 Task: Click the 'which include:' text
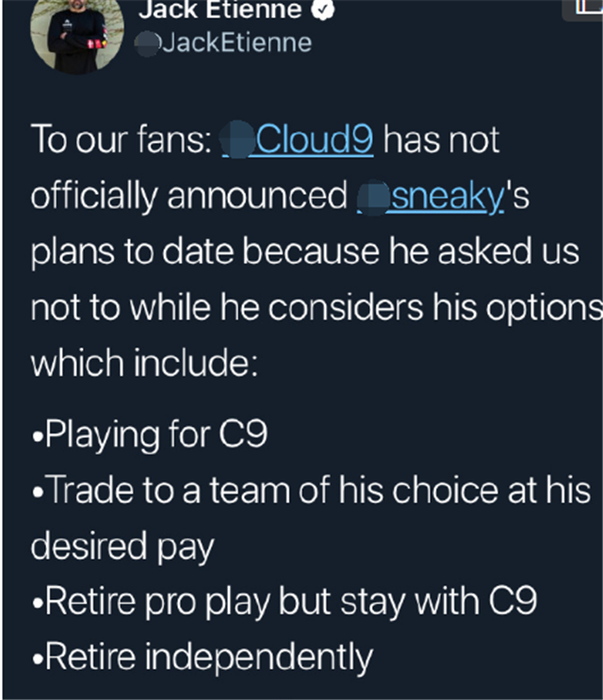144,363
